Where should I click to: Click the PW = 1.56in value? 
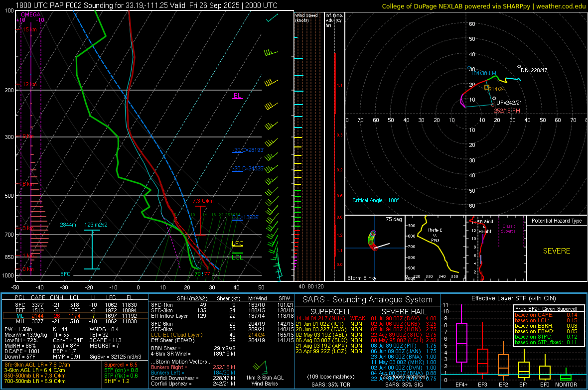tap(18, 329)
